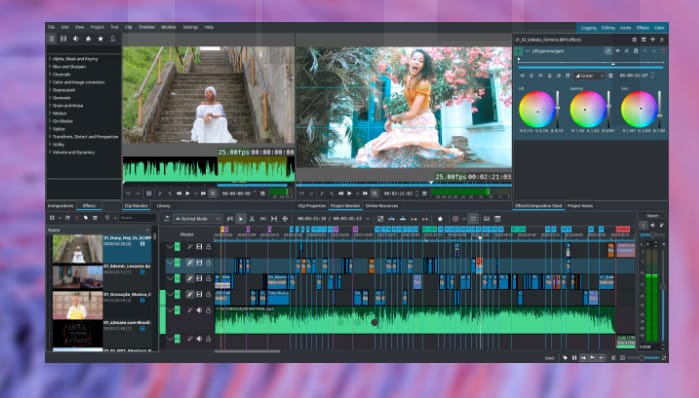Click the bin search input field

tap(138, 218)
